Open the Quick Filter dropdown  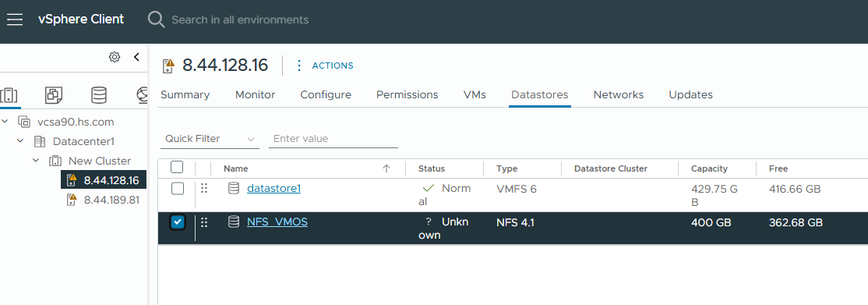(210, 139)
